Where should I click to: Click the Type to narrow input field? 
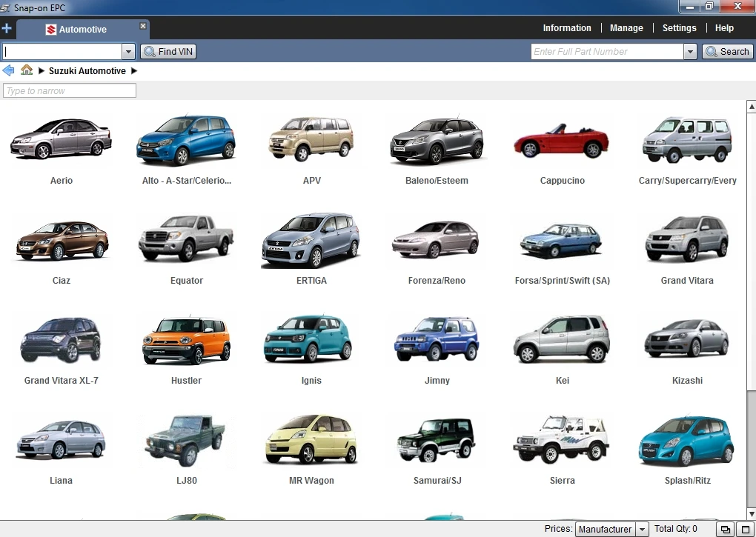click(69, 90)
